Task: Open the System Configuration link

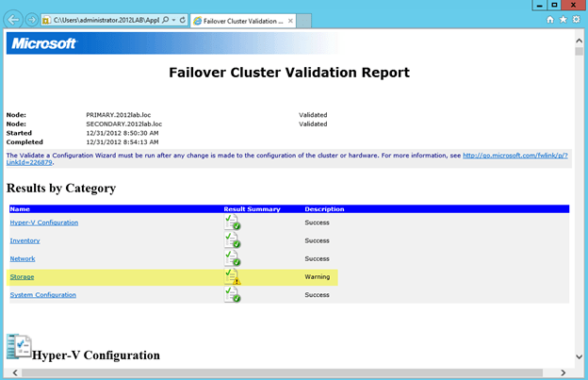Action: 45,295
